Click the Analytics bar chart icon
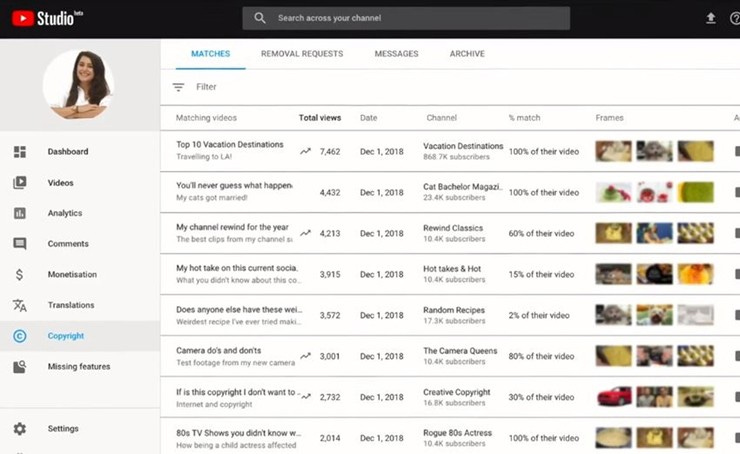Screen dimensions: 740x454 (x=20, y=213)
